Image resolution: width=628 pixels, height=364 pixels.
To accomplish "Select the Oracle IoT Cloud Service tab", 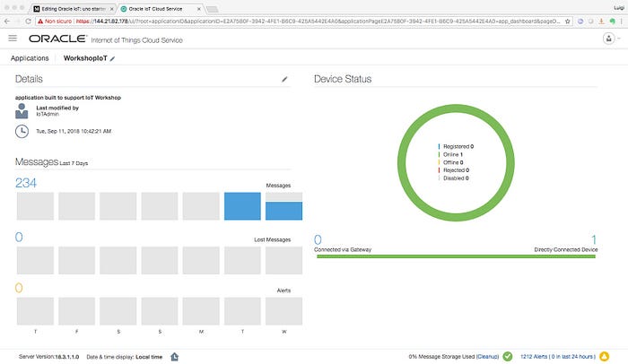I will (155, 9).
